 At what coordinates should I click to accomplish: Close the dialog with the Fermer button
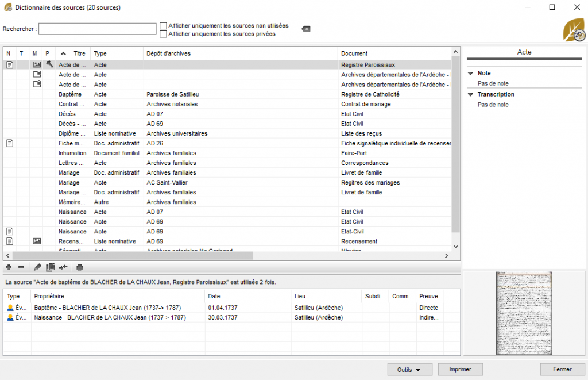click(563, 369)
